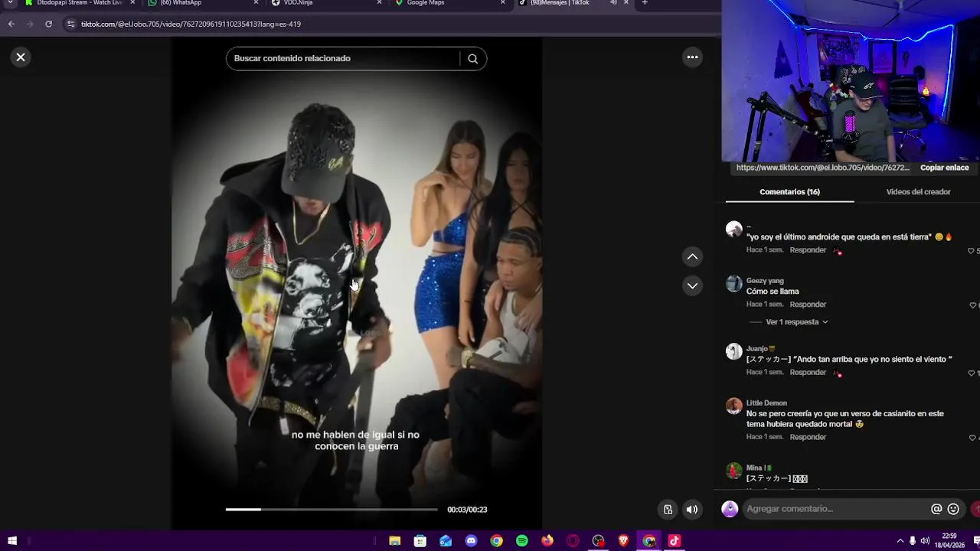Open Little Demon profile avatar
Screen dimensions: 980x551
(733, 406)
